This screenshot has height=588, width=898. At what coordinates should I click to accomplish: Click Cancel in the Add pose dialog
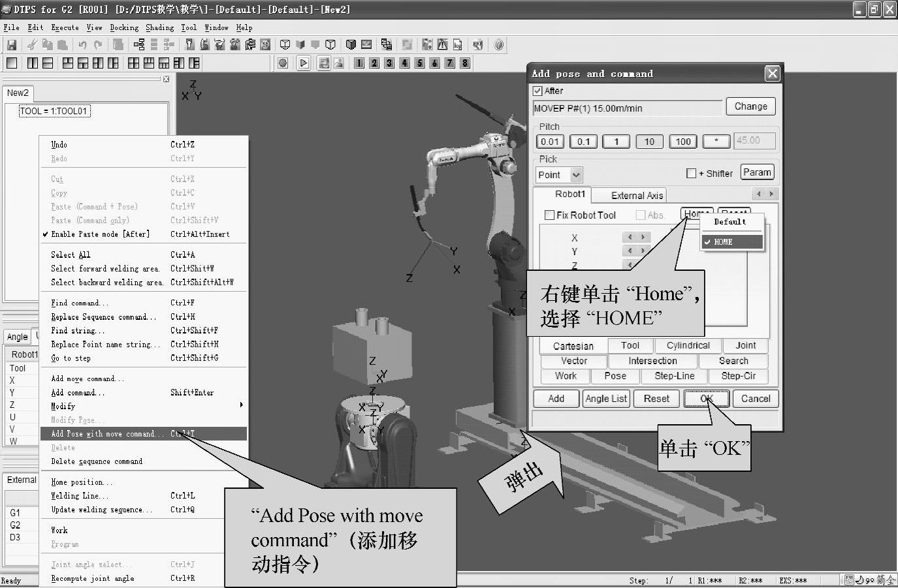[756, 399]
